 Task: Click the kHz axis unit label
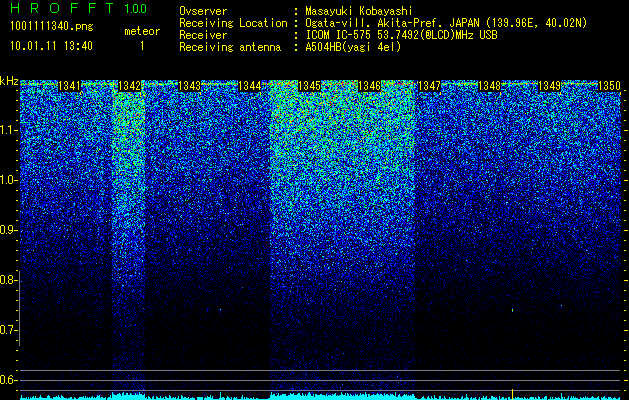click(9, 81)
